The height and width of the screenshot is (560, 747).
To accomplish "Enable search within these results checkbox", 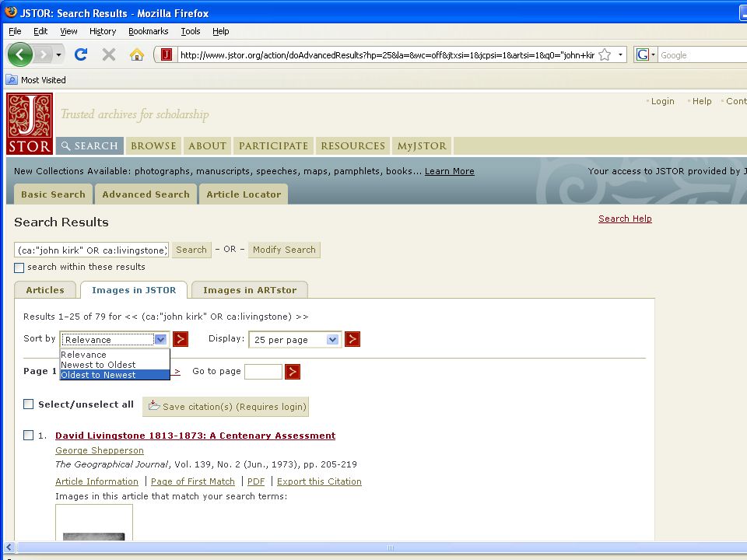I will [19, 268].
